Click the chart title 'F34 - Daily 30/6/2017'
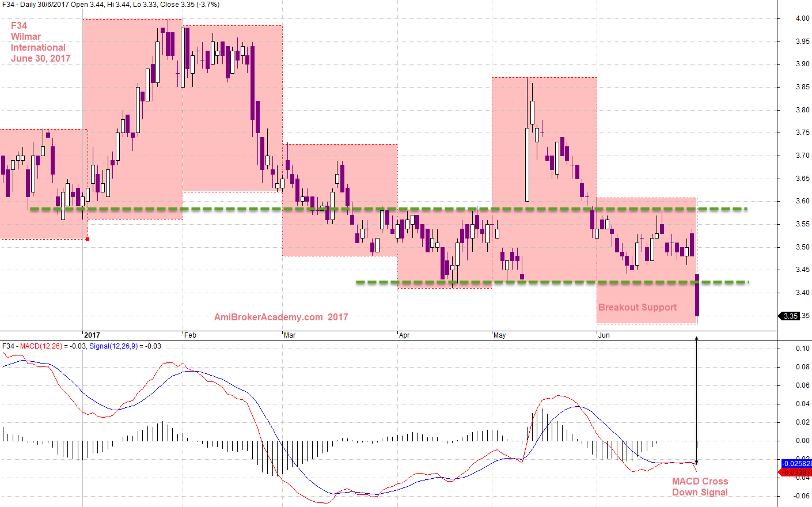The height and width of the screenshot is (507, 812). pyautogui.click(x=36, y=5)
